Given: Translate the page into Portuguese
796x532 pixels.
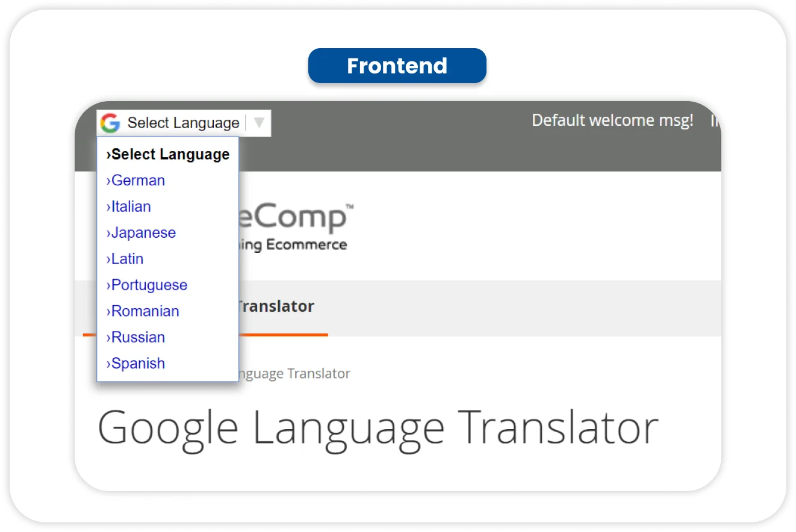Looking at the screenshot, I should pos(149,285).
